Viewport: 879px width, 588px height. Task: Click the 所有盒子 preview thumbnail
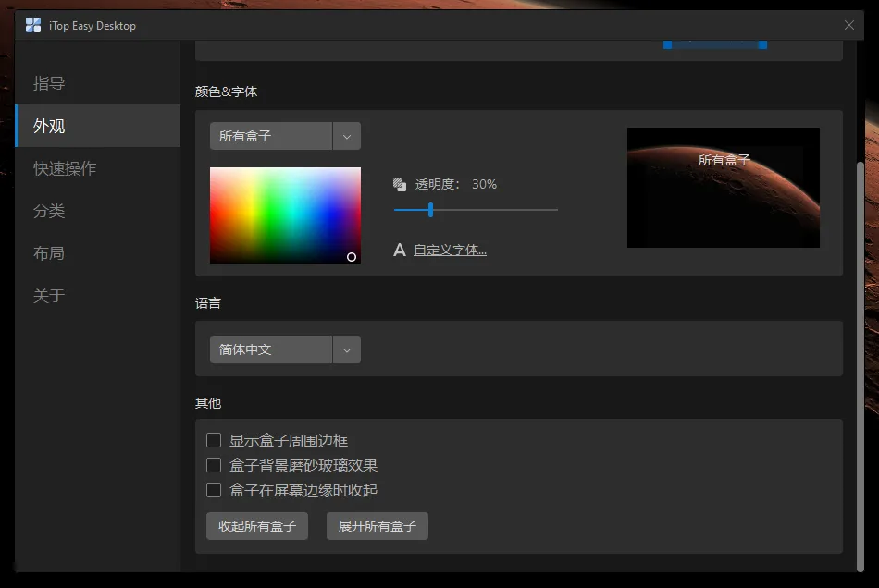[x=724, y=188]
